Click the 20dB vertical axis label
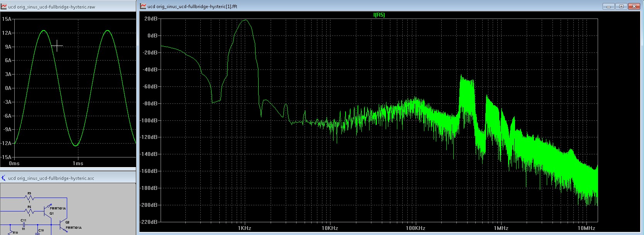The height and width of the screenshot is (235, 644). point(151,19)
